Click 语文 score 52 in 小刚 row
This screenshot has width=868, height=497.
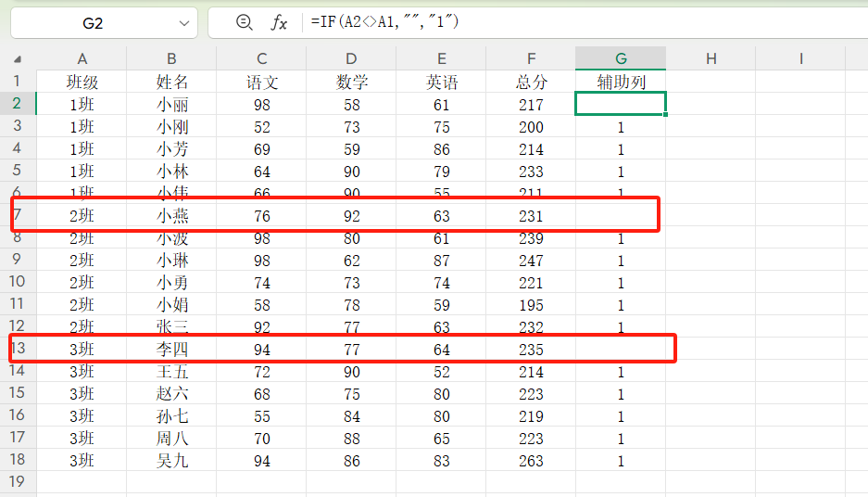pos(262,127)
